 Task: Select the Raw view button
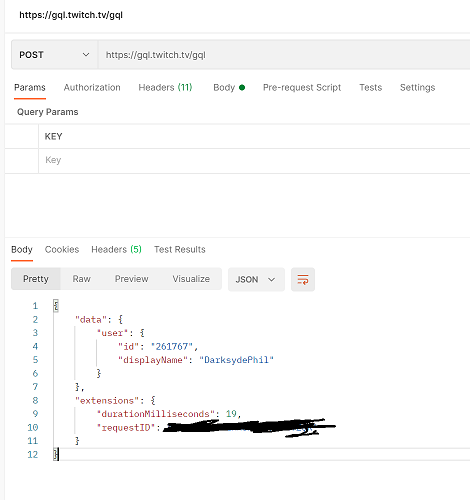point(82,279)
